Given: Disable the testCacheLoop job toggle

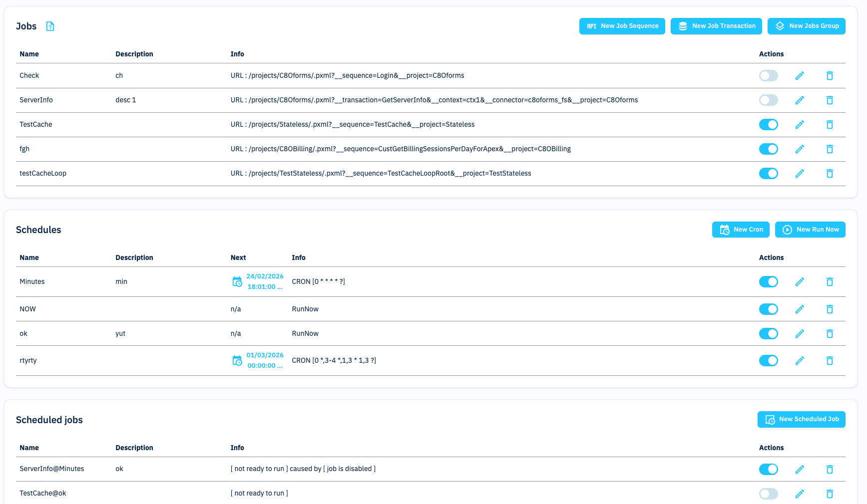Looking at the screenshot, I should (768, 174).
